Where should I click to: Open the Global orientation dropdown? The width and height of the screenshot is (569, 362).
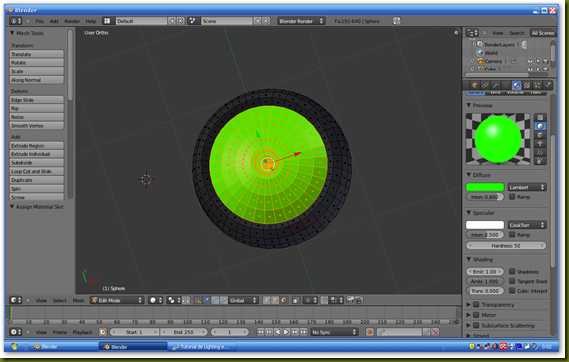243,300
